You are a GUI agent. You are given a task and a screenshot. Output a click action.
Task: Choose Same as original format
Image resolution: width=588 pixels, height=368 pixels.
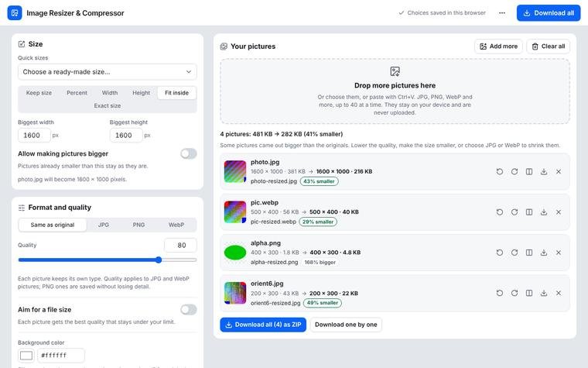(53, 225)
